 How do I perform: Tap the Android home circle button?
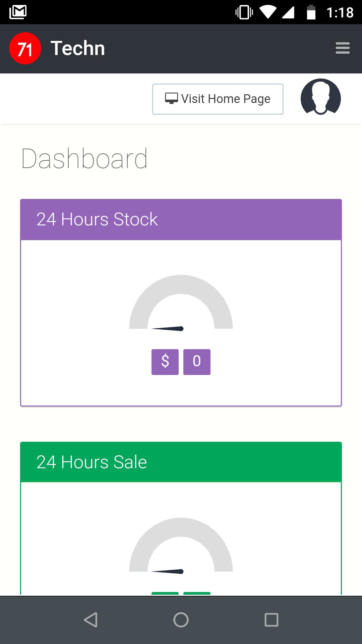(181, 620)
